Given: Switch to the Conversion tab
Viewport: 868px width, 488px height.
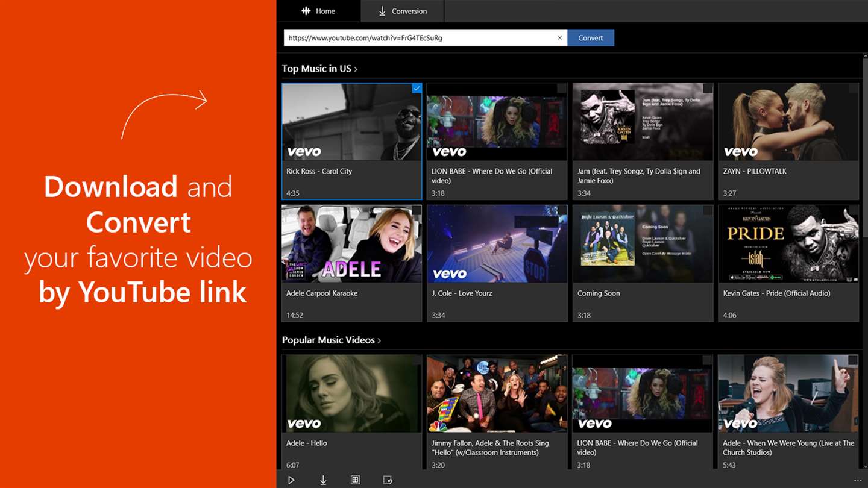Looking at the screenshot, I should (402, 11).
